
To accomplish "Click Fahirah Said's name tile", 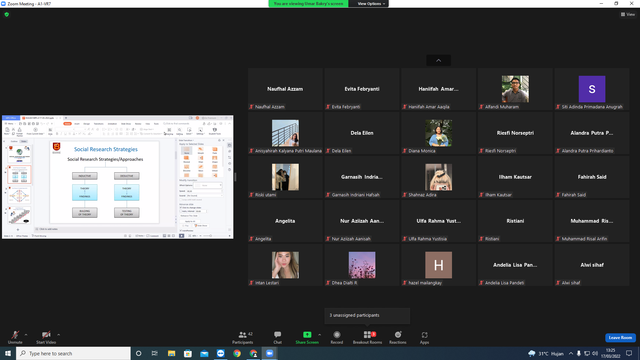I will [x=592, y=177].
